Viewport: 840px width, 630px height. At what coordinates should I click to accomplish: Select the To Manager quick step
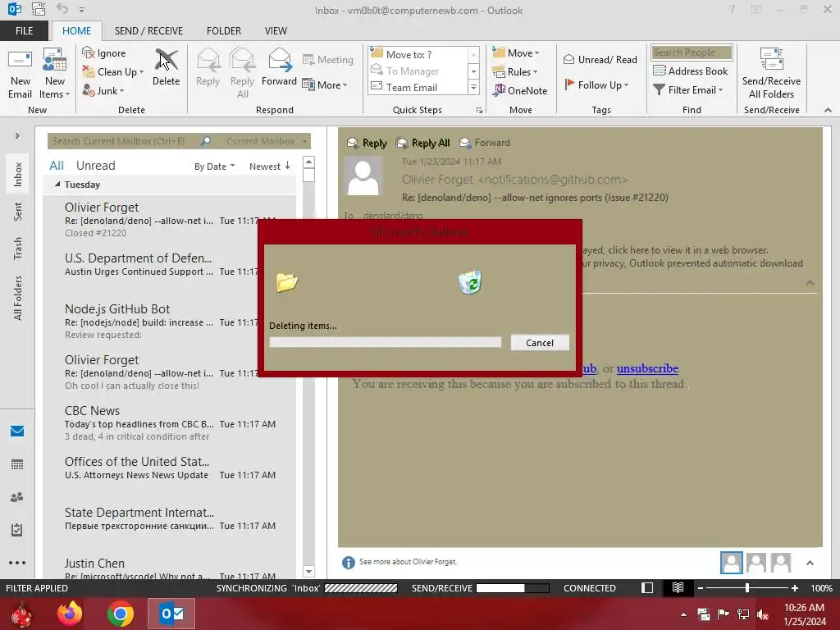418,71
